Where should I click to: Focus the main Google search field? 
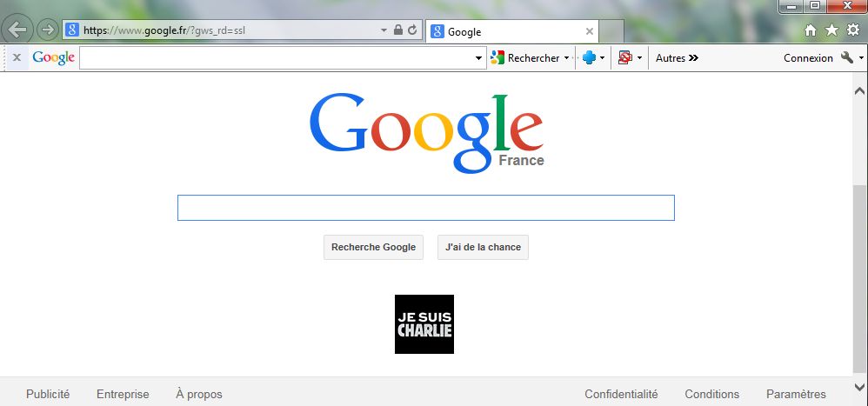tap(425, 208)
